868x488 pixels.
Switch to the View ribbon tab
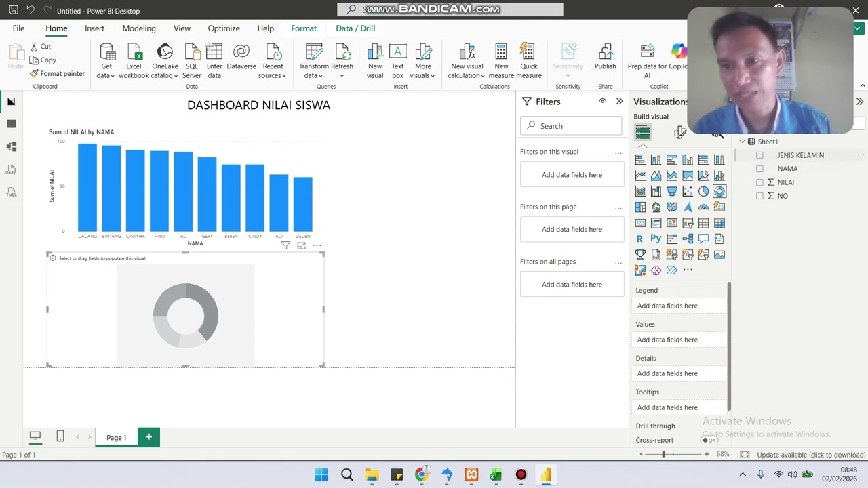(x=182, y=28)
